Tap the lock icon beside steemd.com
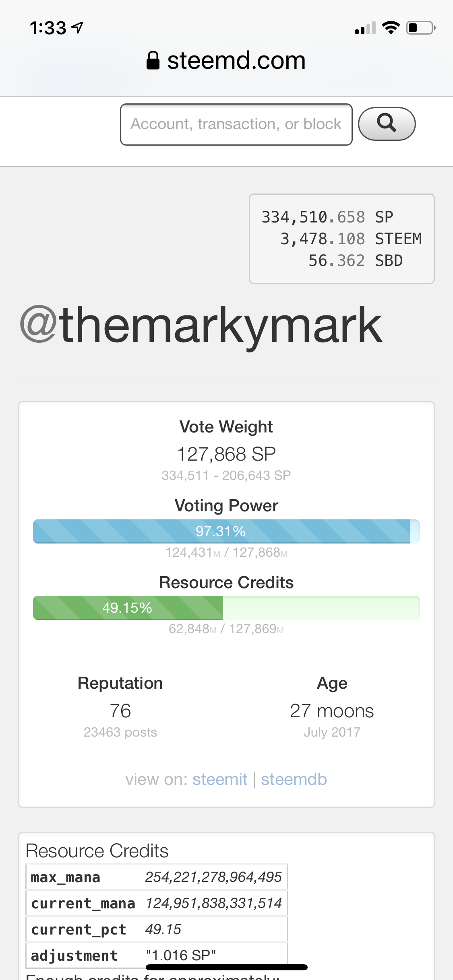Screen dimensions: 453x980 [x=153, y=61]
